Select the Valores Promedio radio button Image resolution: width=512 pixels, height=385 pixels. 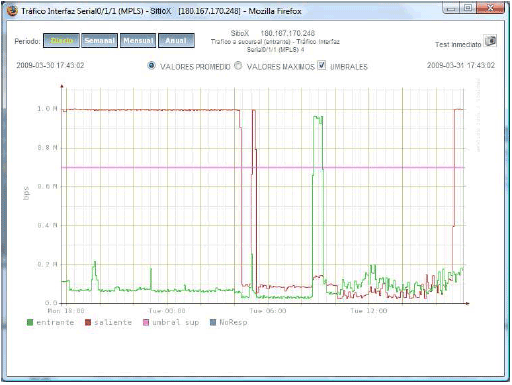[151, 66]
